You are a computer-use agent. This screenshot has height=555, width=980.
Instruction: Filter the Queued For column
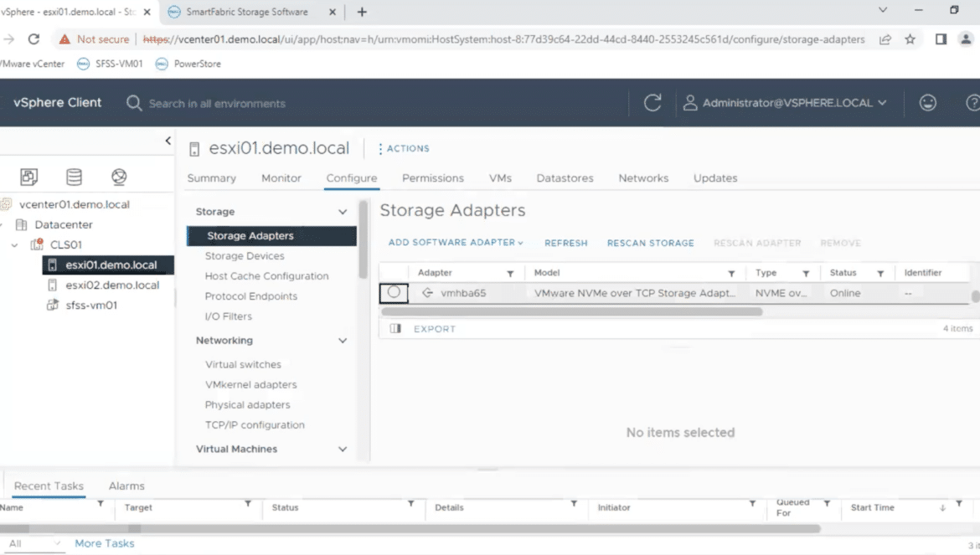[827, 504]
